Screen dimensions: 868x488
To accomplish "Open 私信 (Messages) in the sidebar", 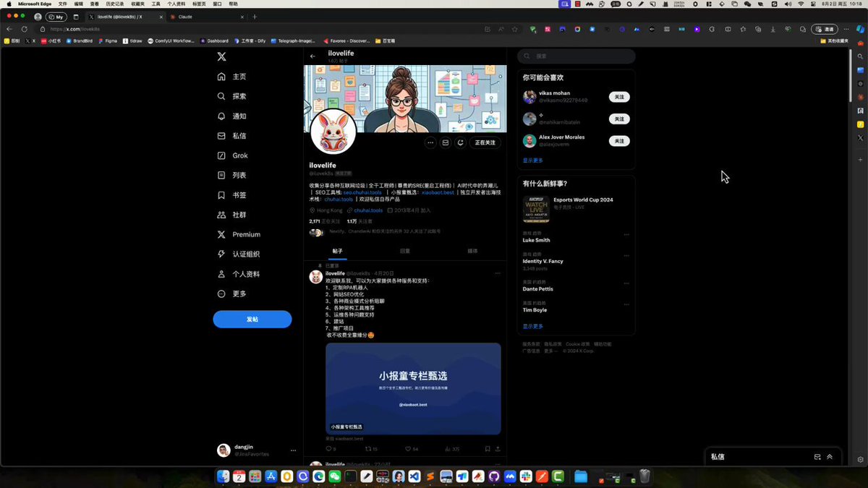I will tap(232, 136).
